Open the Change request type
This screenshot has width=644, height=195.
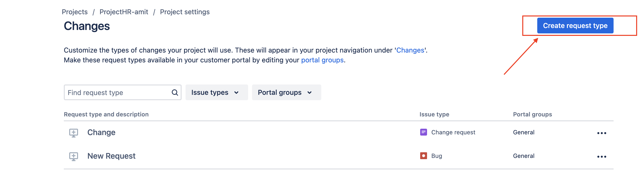101,132
